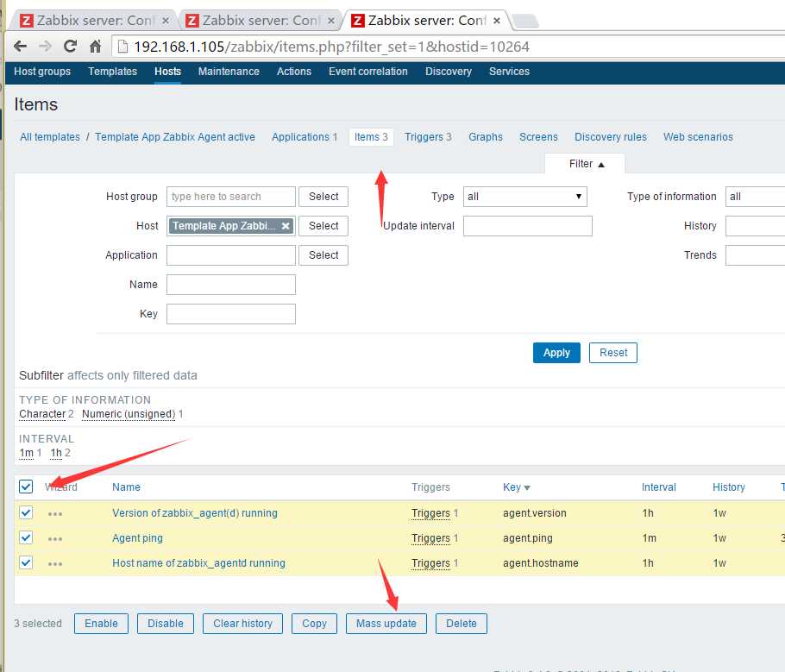Open Template App Zabbix Agent active link
The image size is (785, 672).
click(x=175, y=136)
